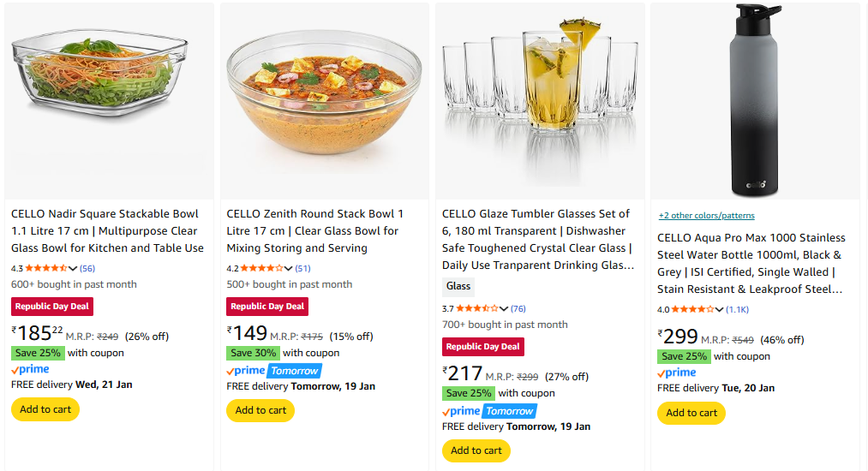Click the star rating of Nadir Square Bowl

tap(46, 269)
